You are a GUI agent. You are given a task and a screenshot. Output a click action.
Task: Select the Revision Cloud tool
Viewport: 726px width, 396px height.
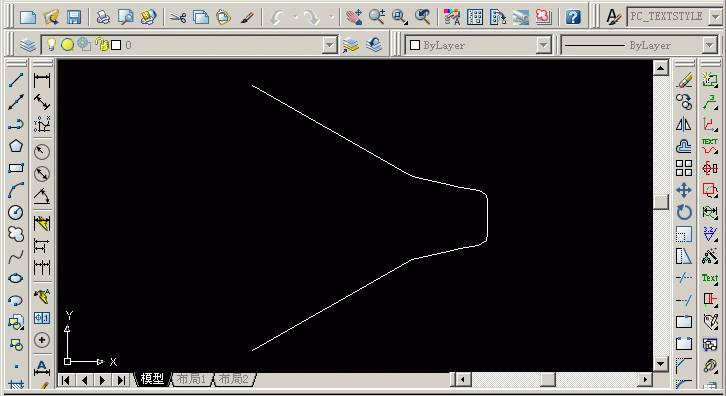[16, 234]
